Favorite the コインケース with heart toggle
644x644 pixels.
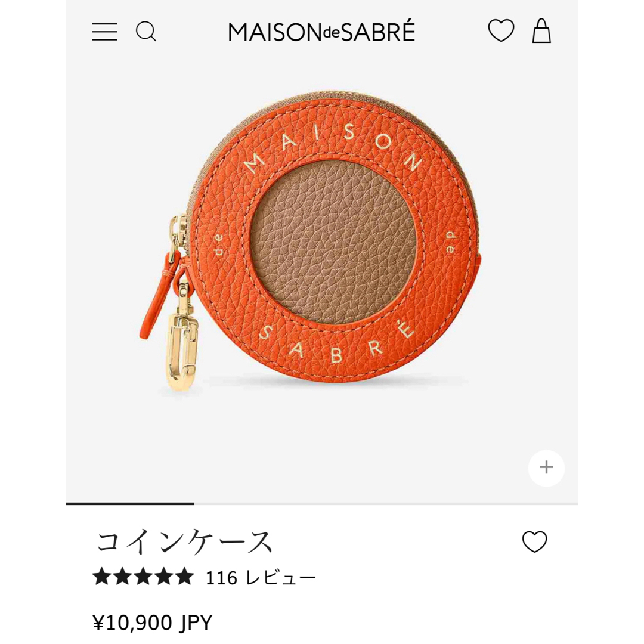tap(534, 541)
